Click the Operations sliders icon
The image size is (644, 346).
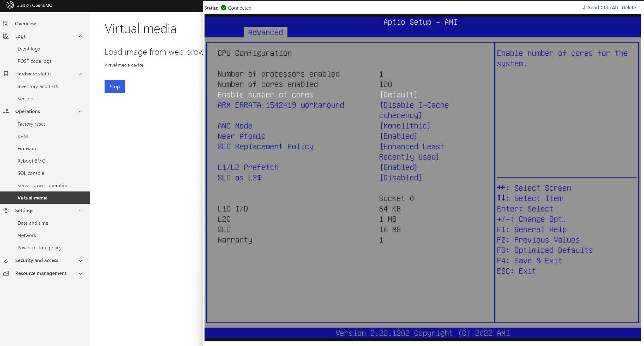point(6,111)
